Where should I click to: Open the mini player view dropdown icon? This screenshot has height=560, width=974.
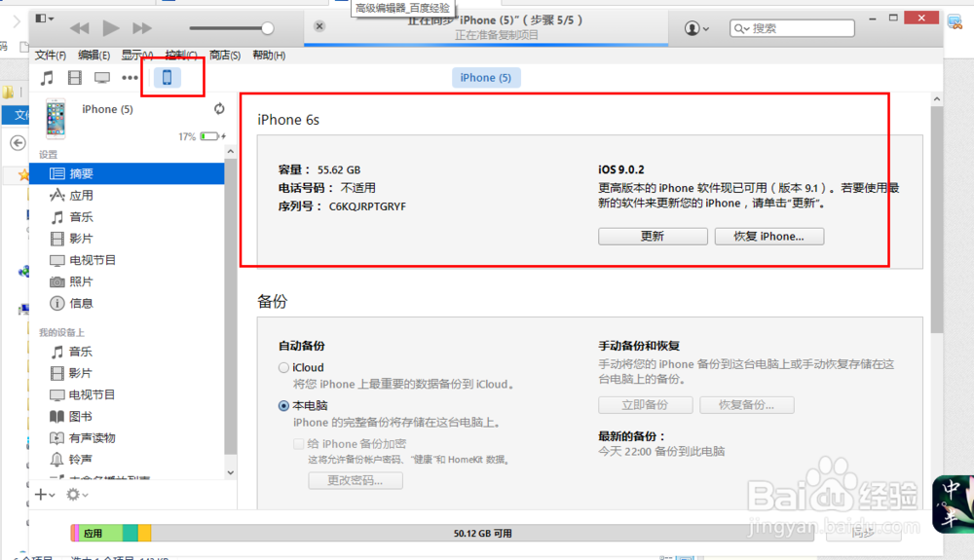[x=44, y=19]
